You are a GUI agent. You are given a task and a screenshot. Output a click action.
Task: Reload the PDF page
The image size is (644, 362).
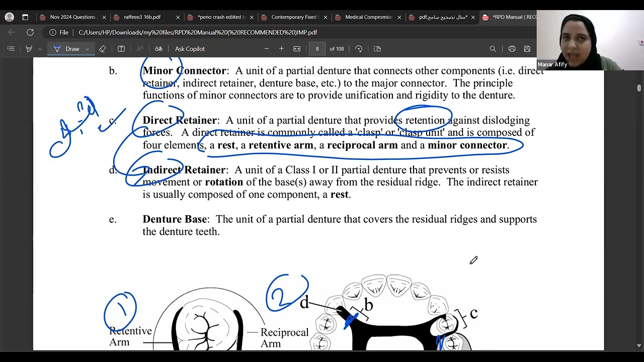(x=30, y=32)
